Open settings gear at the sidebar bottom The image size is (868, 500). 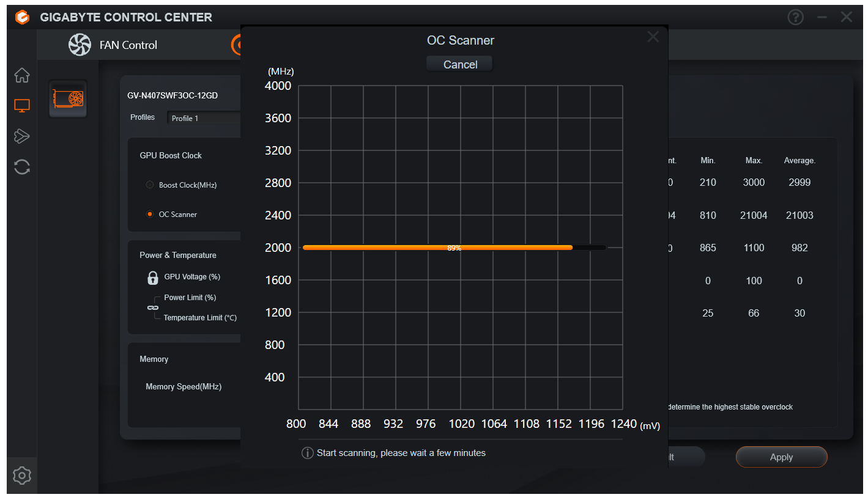22,475
